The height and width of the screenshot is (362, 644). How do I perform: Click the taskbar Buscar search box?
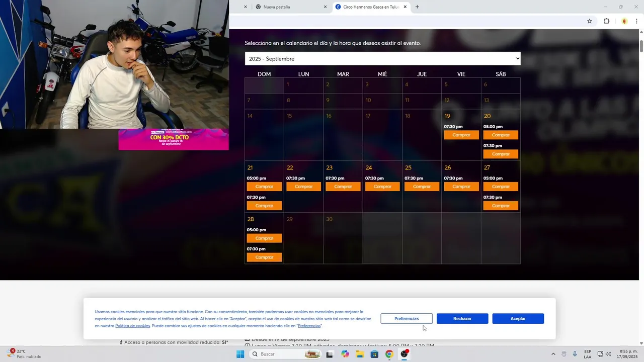click(x=286, y=354)
